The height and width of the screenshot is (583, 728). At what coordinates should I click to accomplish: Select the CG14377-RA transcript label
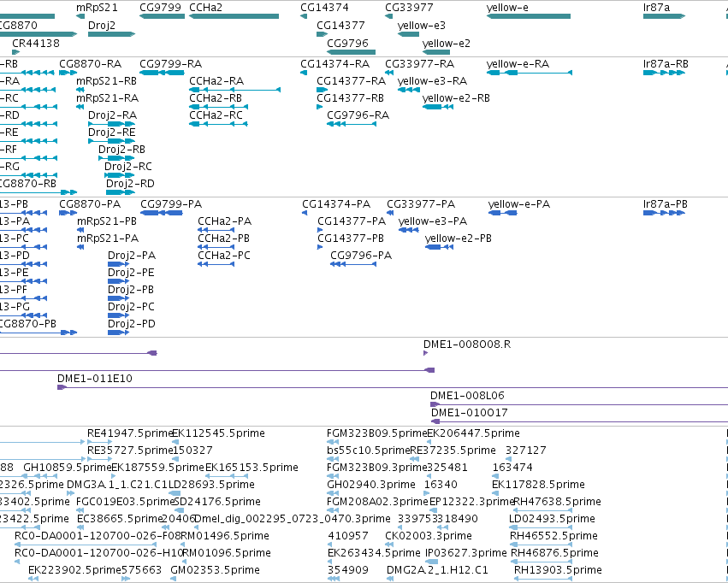click(352, 80)
